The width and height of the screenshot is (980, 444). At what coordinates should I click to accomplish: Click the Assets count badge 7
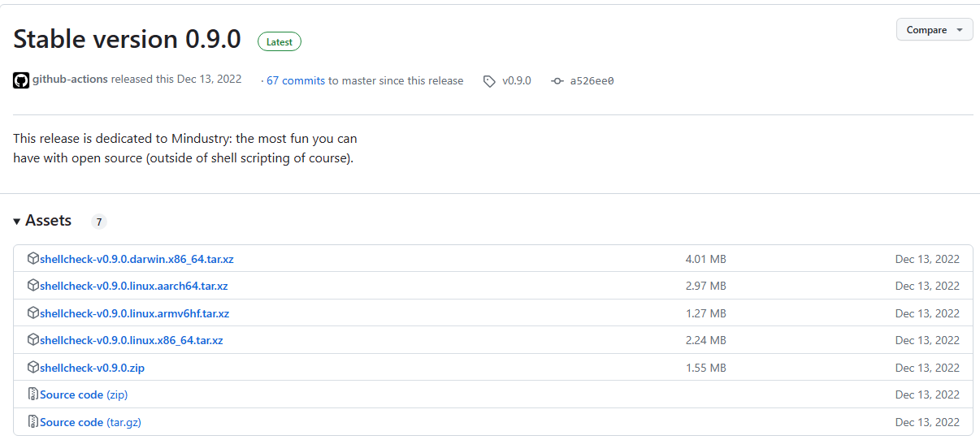pyautogui.click(x=98, y=222)
